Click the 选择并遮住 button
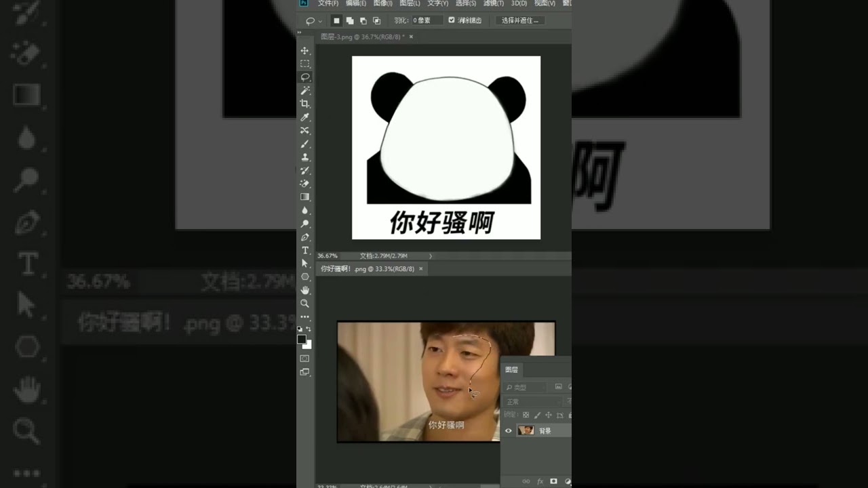This screenshot has width=868, height=488. coord(520,20)
